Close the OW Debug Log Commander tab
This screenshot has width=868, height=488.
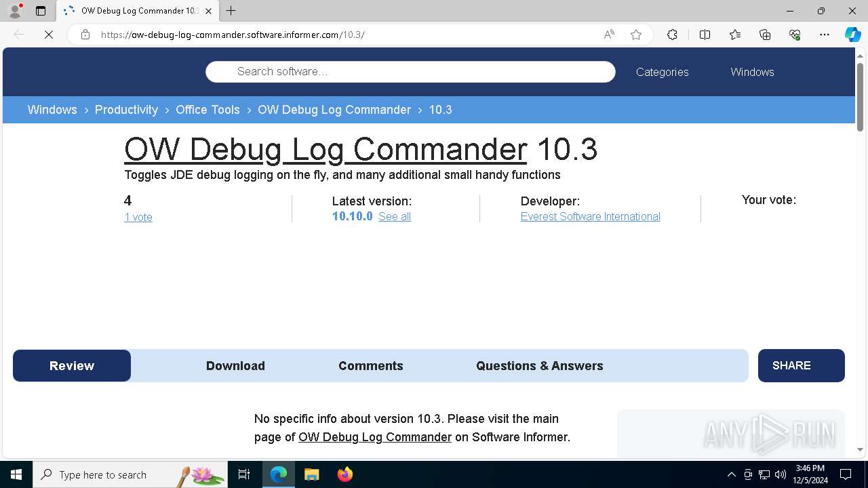click(208, 11)
